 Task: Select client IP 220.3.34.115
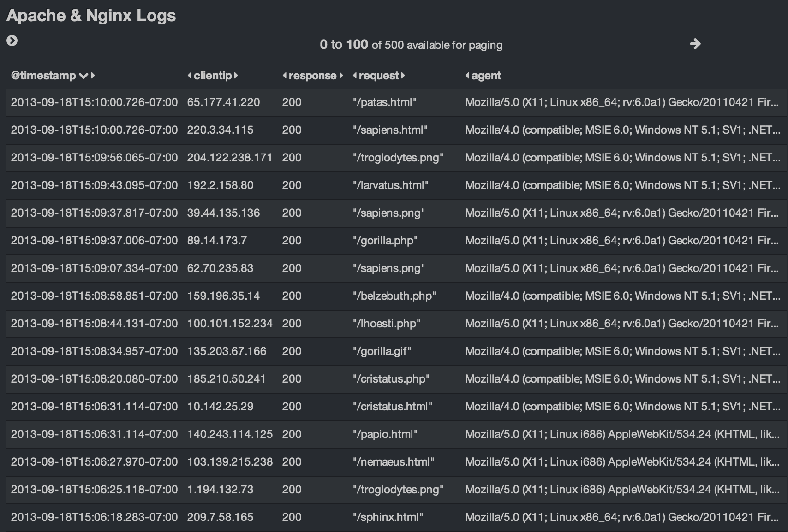pos(220,130)
